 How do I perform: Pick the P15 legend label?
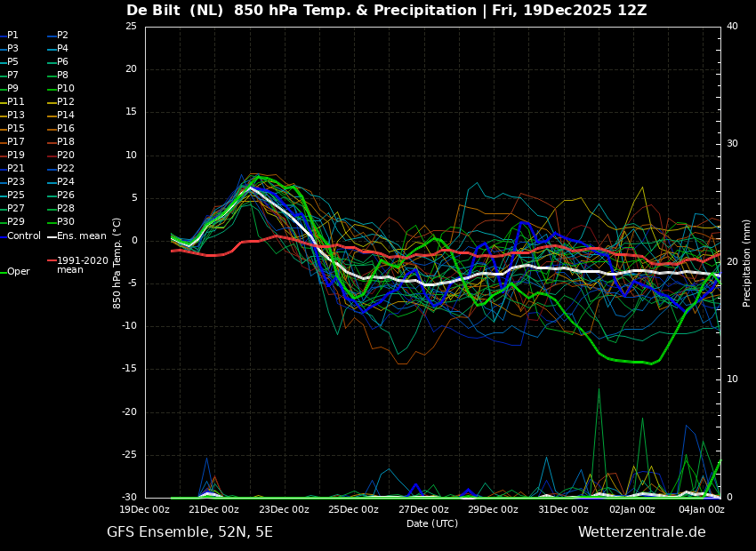tap(15, 129)
